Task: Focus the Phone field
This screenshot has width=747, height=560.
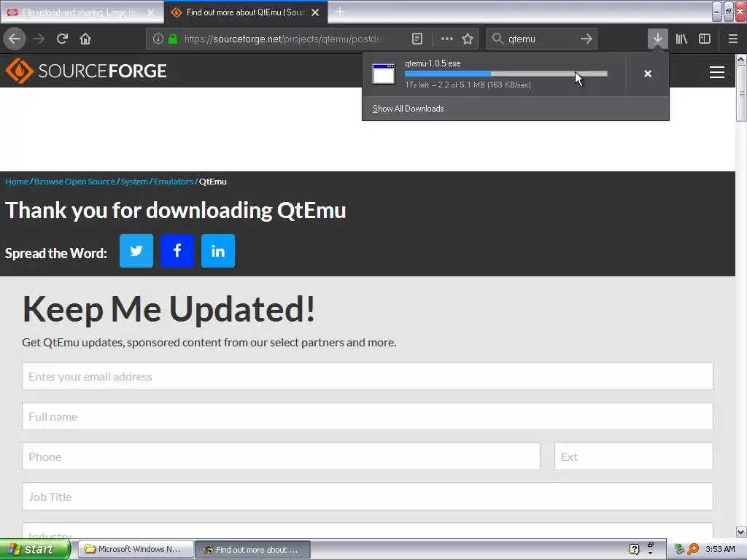Action: (281, 456)
